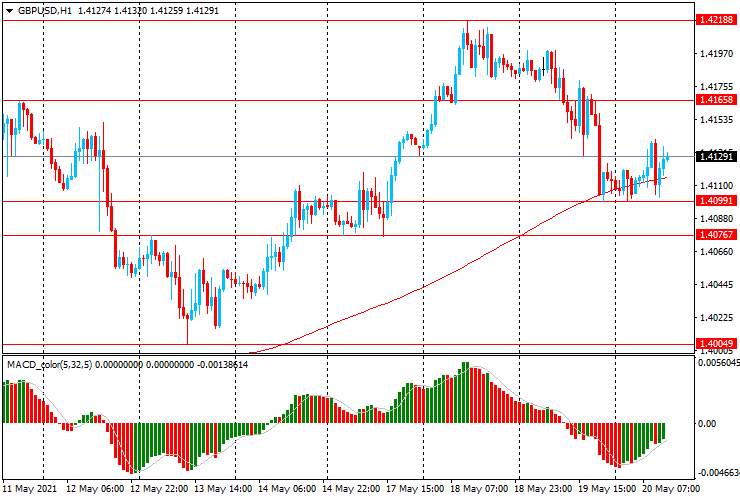Click the 1.40880 price scale value
Viewport: 740px width, 500px height.
click(x=717, y=219)
